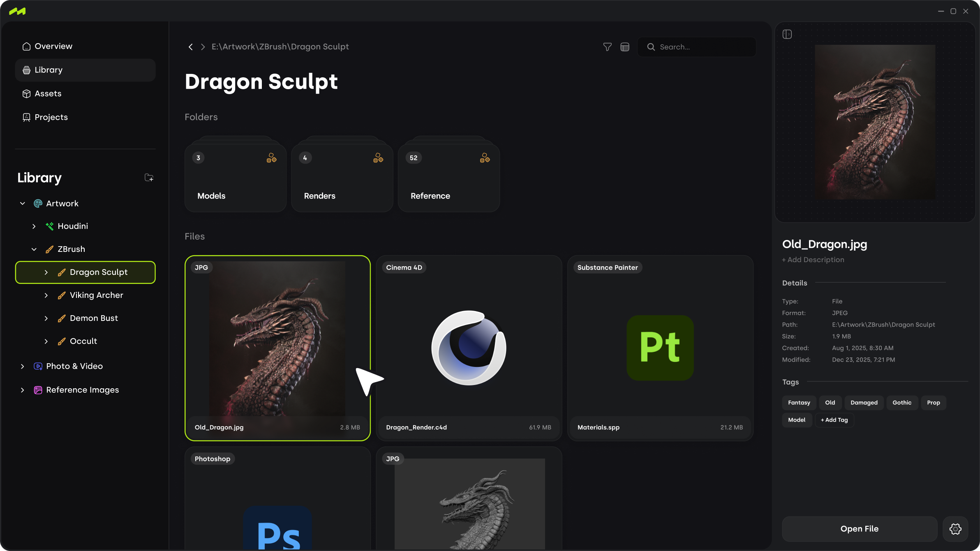Open the Assets section
The width and height of the screenshot is (980, 551).
click(x=48, y=94)
